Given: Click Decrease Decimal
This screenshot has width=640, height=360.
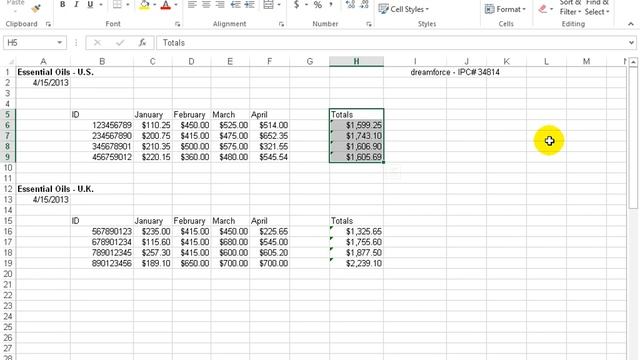Looking at the screenshot, I should tap(364, 4).
